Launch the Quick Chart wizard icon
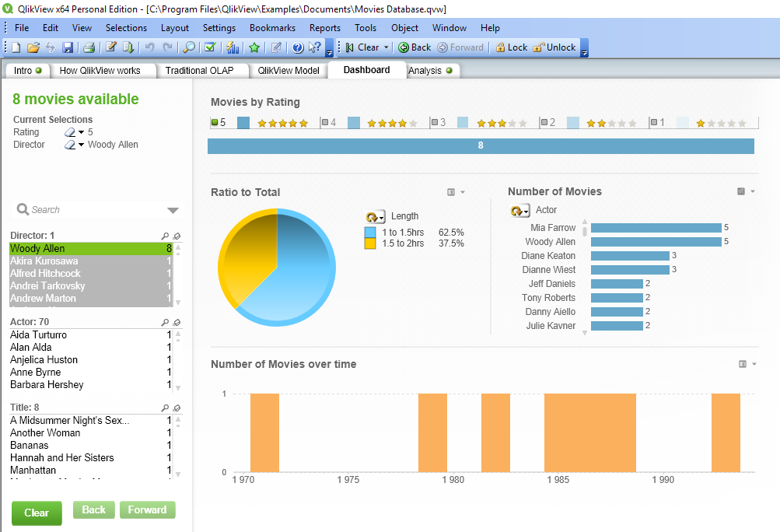Screen dimensions: 780x532 (x=233, y=47)
